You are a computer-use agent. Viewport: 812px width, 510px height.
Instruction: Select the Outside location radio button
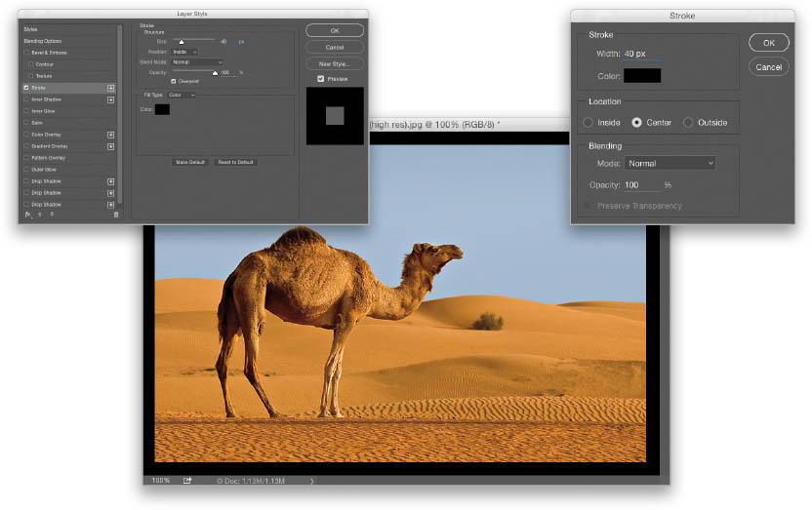tap(688, 123)
